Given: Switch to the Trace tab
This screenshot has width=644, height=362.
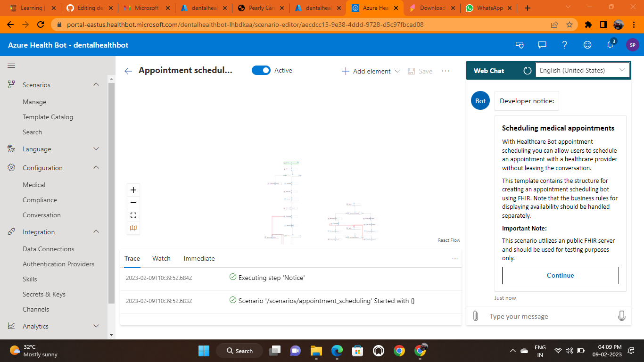Looking at the screenshot, I should click(132, 258).
